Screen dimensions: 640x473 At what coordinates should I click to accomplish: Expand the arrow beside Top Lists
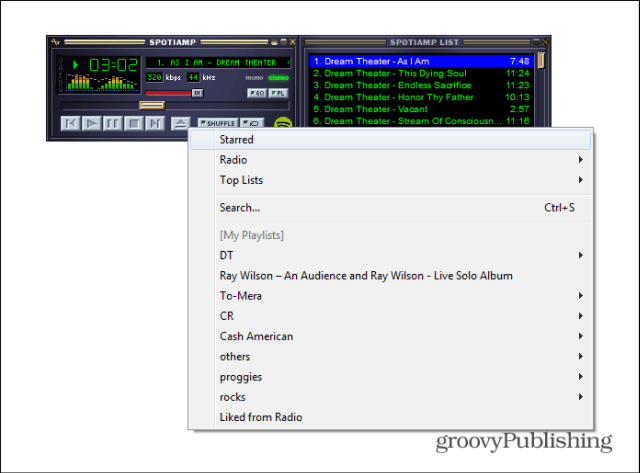(x=580, y=180)
